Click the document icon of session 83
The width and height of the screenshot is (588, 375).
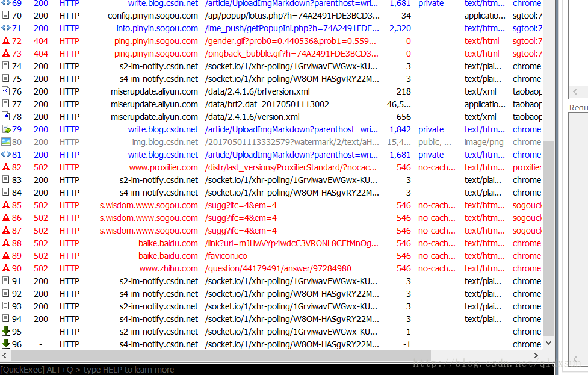click(5, 179)
